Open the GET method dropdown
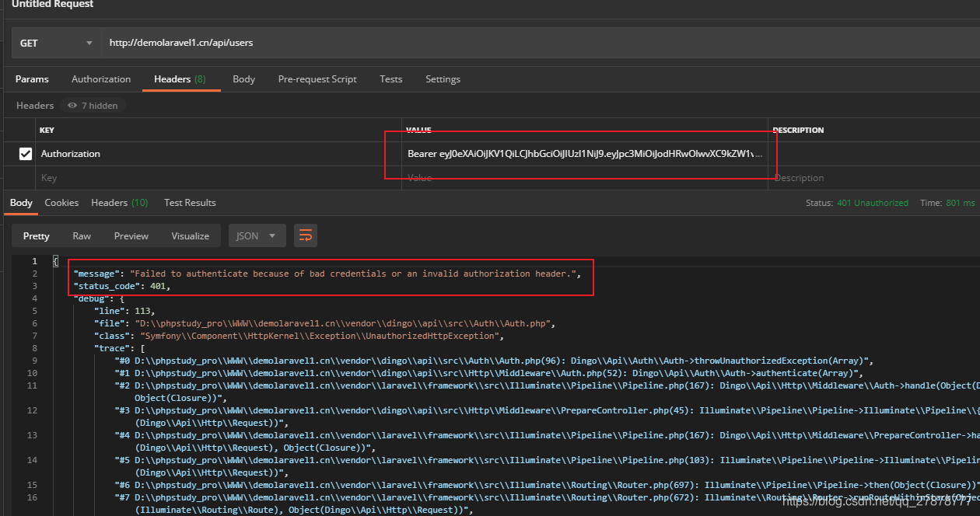 pos(56,43)
